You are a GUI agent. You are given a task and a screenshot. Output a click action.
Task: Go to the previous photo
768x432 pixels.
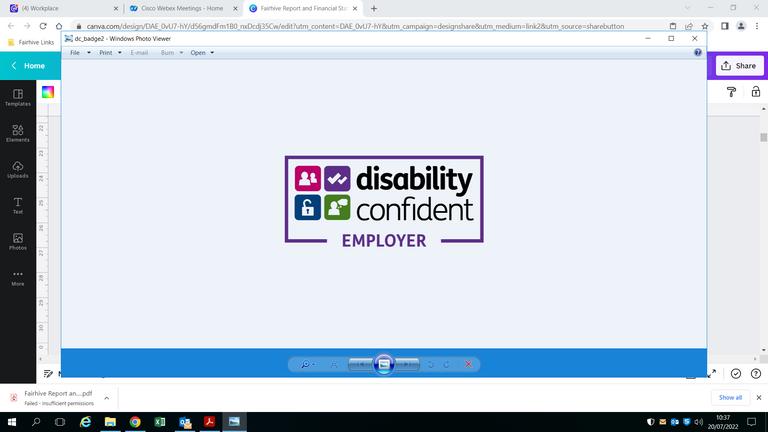[x=361, y=364]
